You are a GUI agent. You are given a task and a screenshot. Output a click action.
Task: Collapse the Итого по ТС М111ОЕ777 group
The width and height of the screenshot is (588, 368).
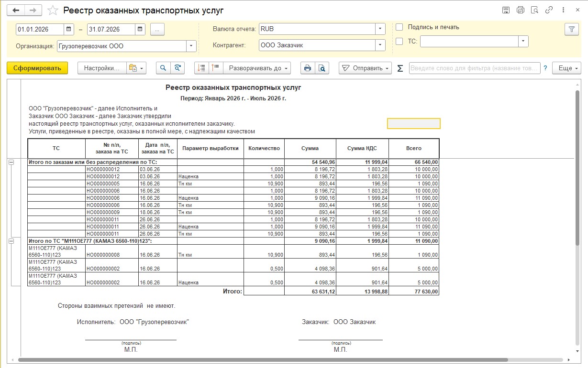point(11,241)
